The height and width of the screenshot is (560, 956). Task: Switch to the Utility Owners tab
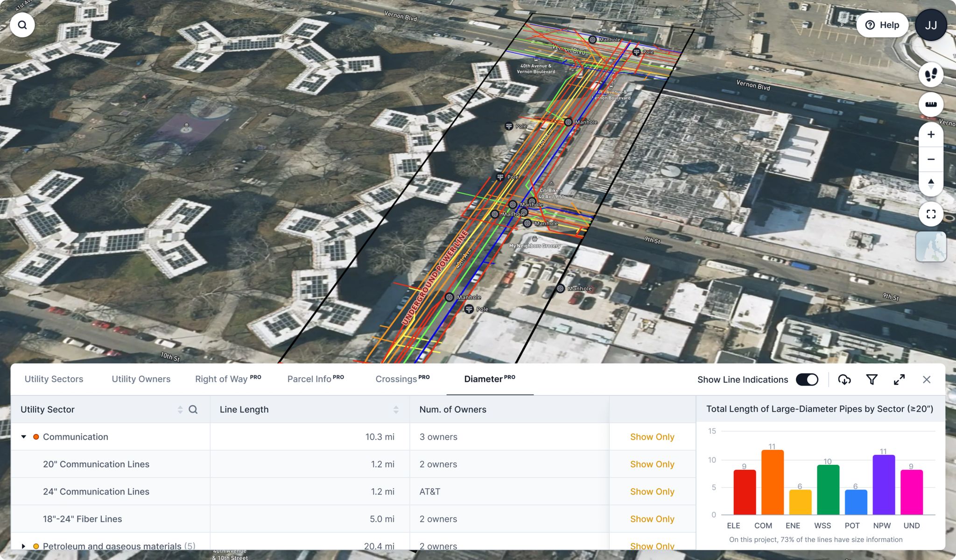point(141,379)
